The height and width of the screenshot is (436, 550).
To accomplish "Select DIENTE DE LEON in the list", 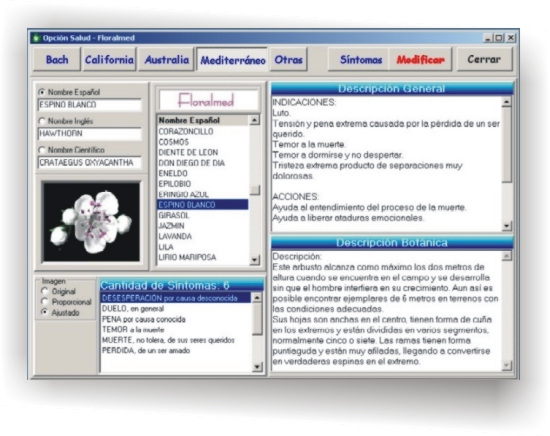I will (x=203, y=153).
